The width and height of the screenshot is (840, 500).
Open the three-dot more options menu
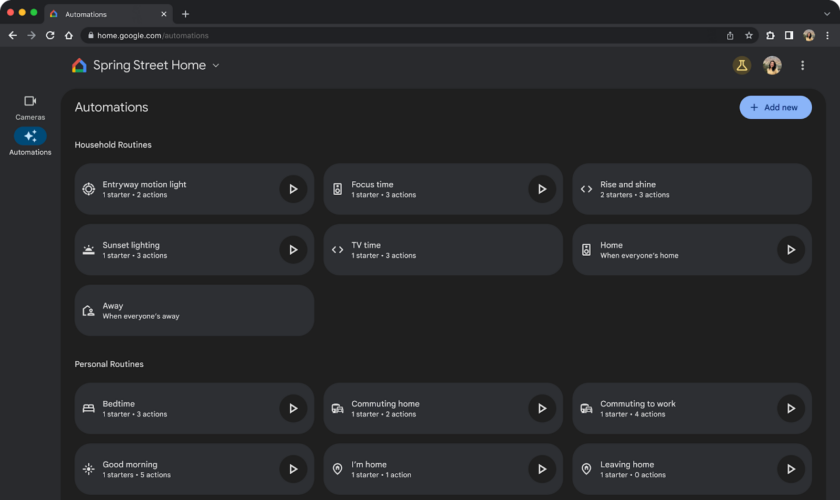802,66
